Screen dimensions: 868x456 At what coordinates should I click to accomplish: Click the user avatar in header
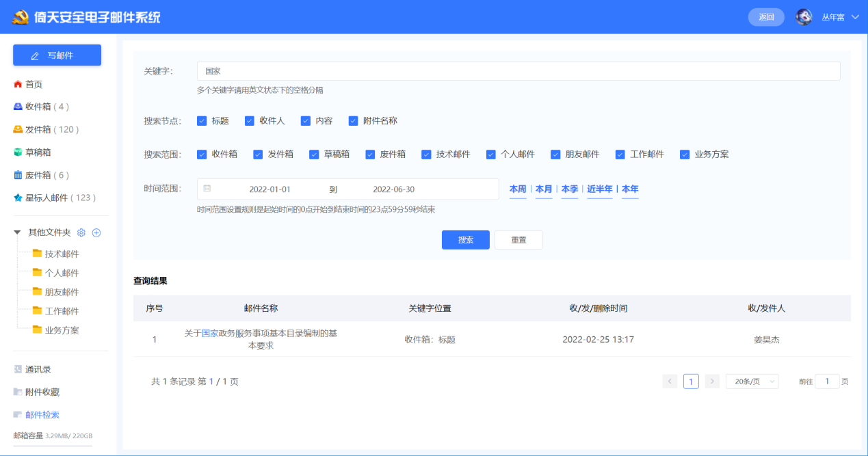(804, 17)
